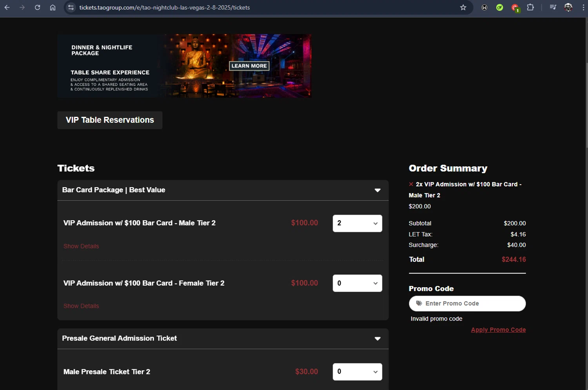The width and height of the screenshot is (588, 390).
Task: Click the 'Order Summary' heading
Action: pos(448,168)
